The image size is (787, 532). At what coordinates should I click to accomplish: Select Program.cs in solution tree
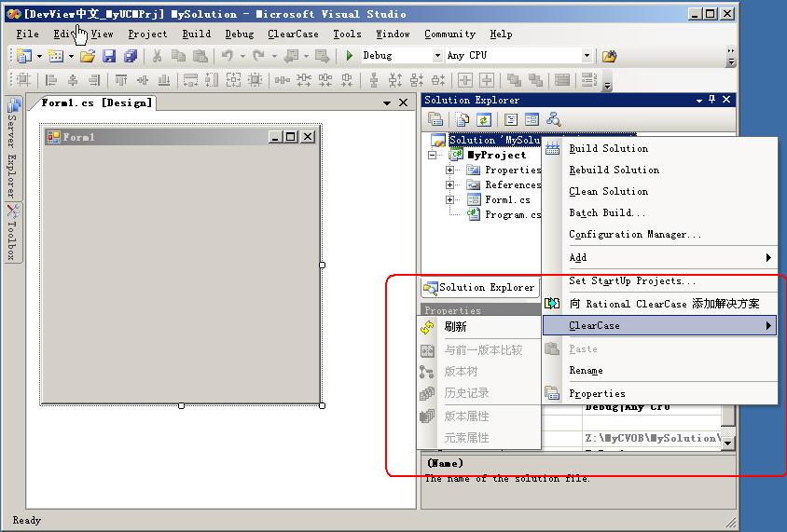(513, 214)
